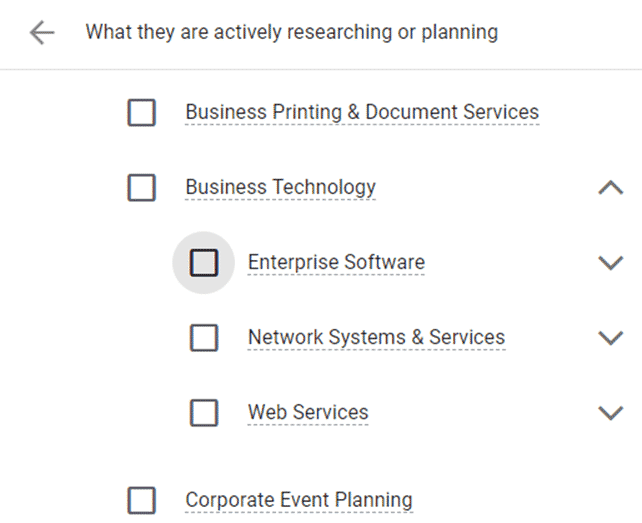Click the hover circle around Enterprise Software checkbox
The image size is (642, 523).
coord(203,263)
